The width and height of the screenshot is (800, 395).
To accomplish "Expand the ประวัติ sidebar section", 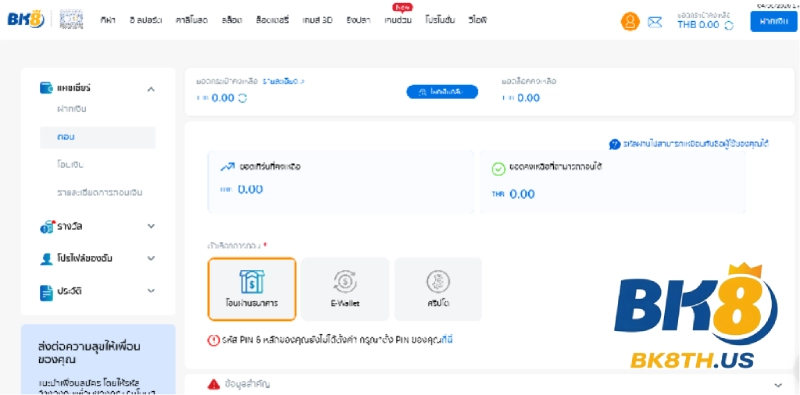I will (x=151, y=291).
